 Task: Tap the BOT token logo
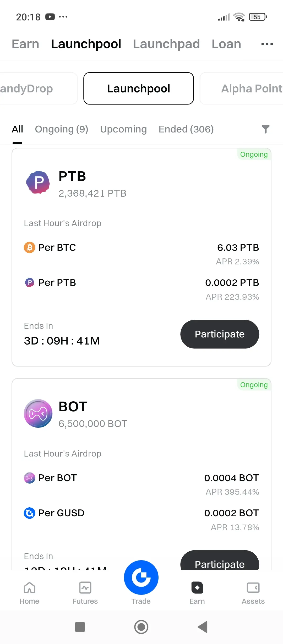click(x=38, y=413)
